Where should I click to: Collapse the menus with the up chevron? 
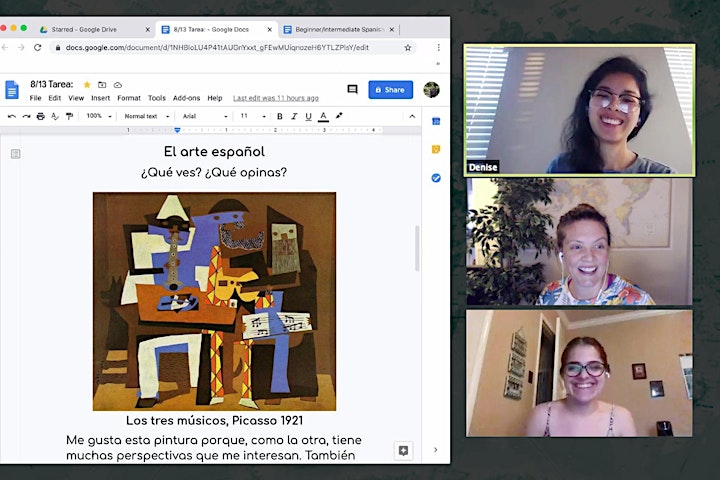coord(412,116)
